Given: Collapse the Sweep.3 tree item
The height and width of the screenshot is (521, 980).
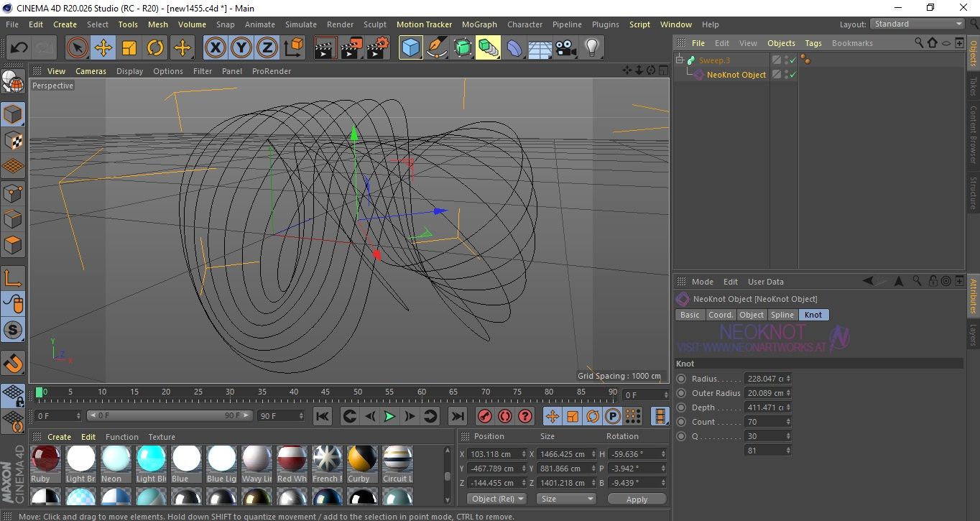Looking at the screenshot, I should 680,60.
